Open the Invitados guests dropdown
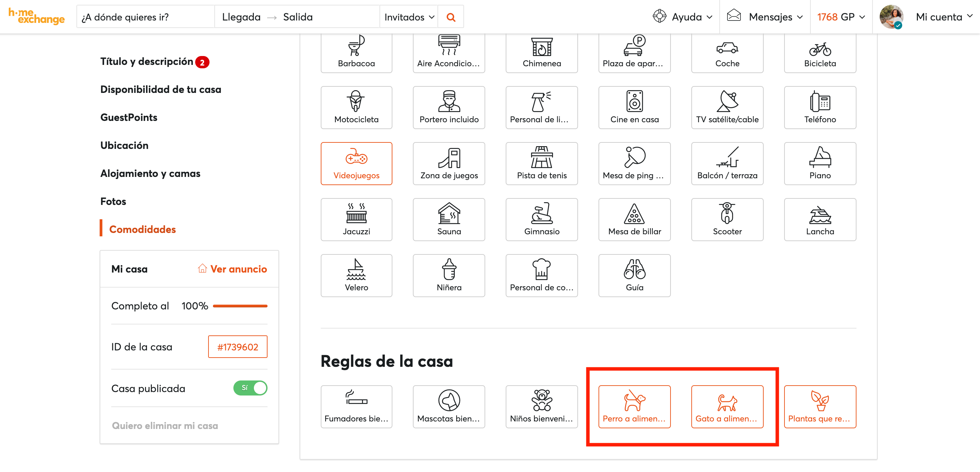The height and width of the screenshot is (472, 980). (x=409, y=17)
